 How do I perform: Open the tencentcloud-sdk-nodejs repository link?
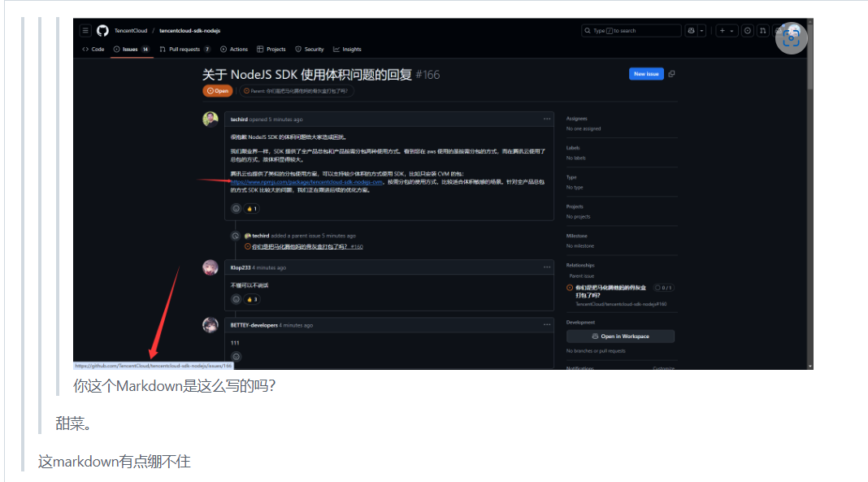190,31
